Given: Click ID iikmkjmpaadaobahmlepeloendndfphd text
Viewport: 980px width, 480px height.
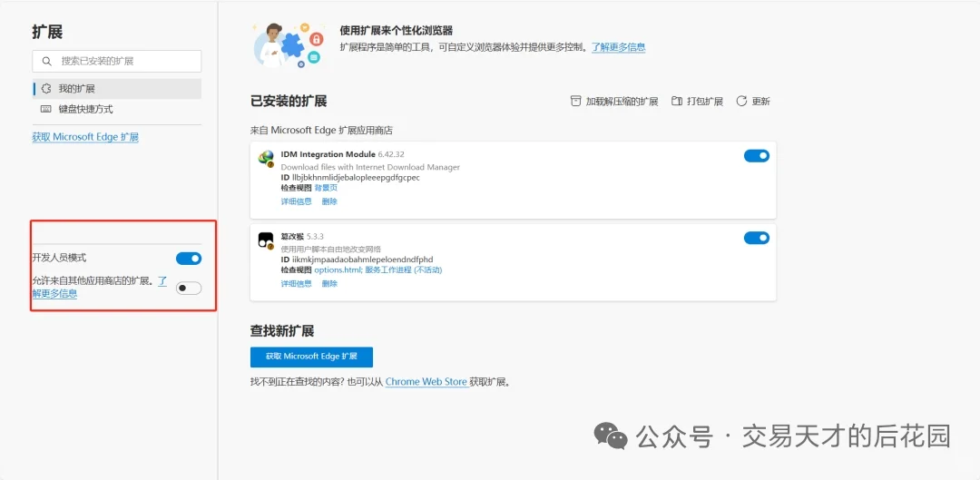Looking at the screenshot, I should pyautogui.click(x=357, y=260).
